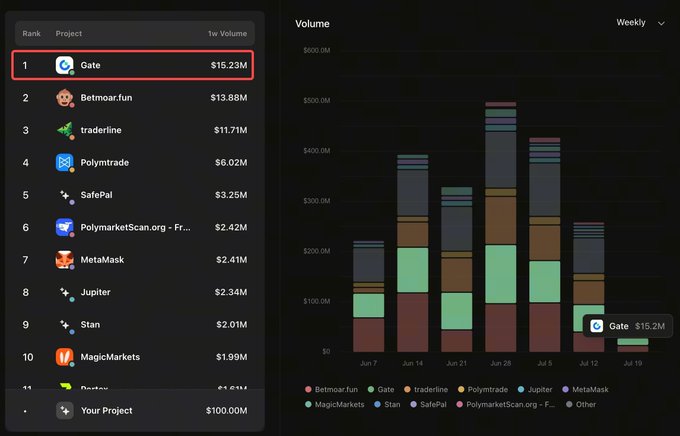Click the Your Project sparkle icon
Screen dimensions: 680x436
tap(65, 410)
